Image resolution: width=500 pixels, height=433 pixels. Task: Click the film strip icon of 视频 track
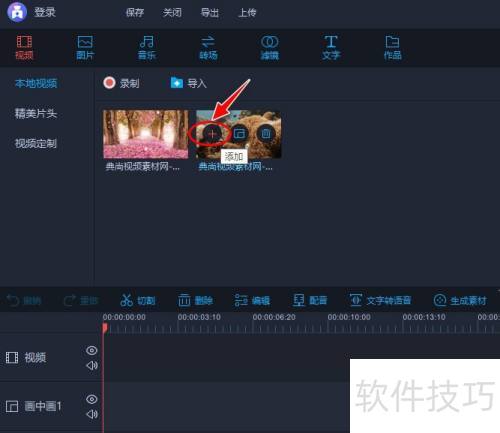pyautogui.click(x=12, y=358)
